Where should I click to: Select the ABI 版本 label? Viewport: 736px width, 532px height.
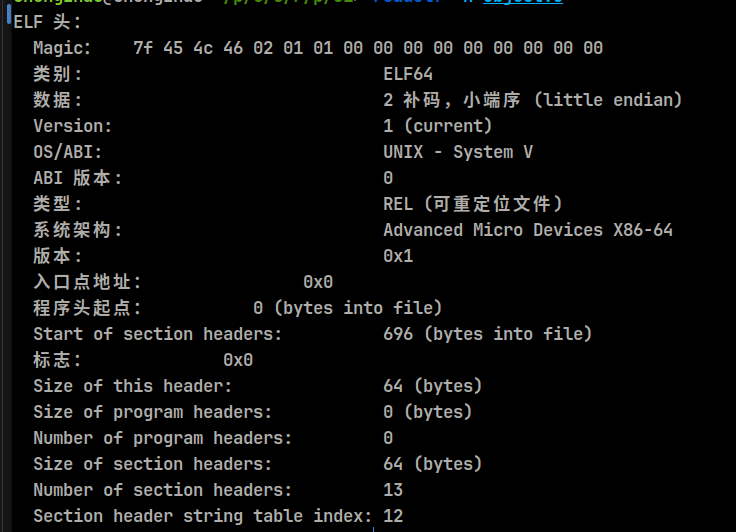(x=77, y=178)
